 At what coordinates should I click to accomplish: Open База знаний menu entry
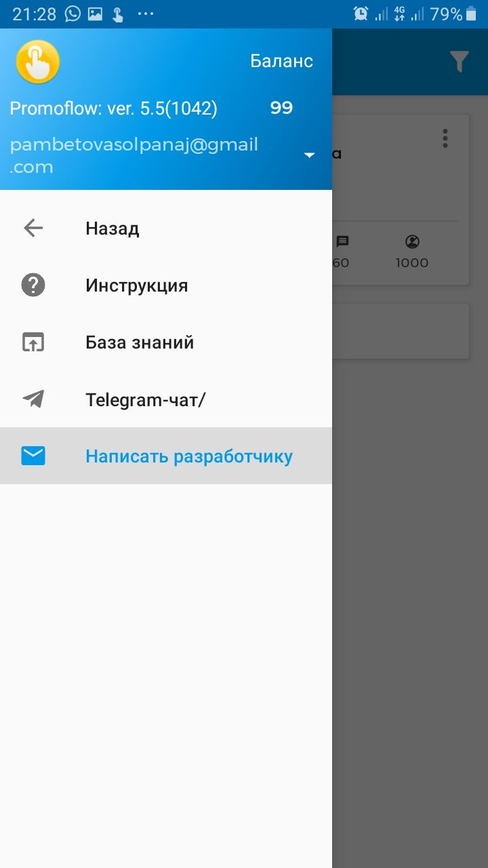click(166, 342)
